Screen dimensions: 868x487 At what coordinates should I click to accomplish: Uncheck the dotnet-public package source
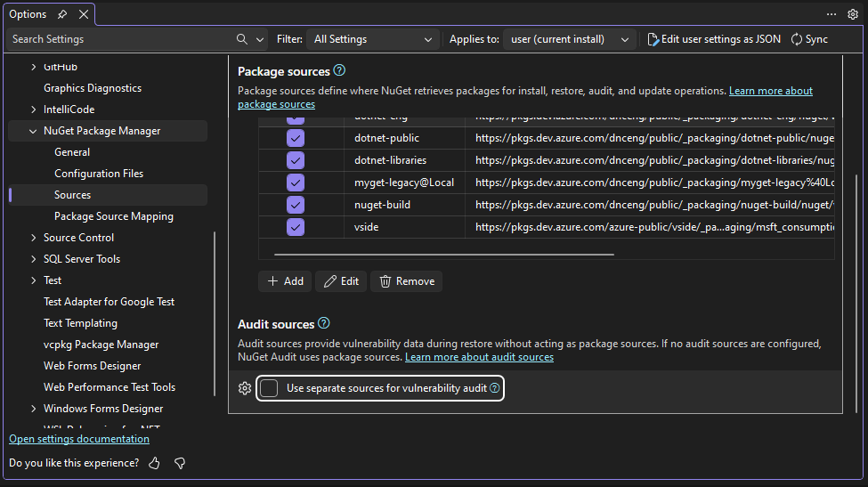coord(296,138)
